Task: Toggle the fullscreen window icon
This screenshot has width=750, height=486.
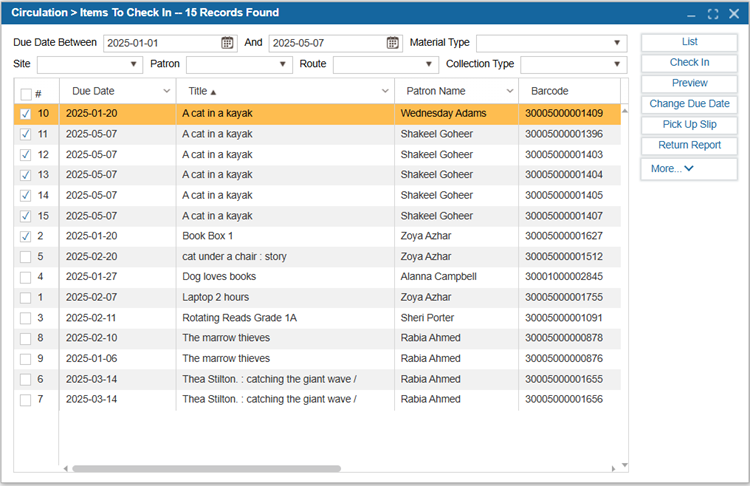Action: [712, 14]
